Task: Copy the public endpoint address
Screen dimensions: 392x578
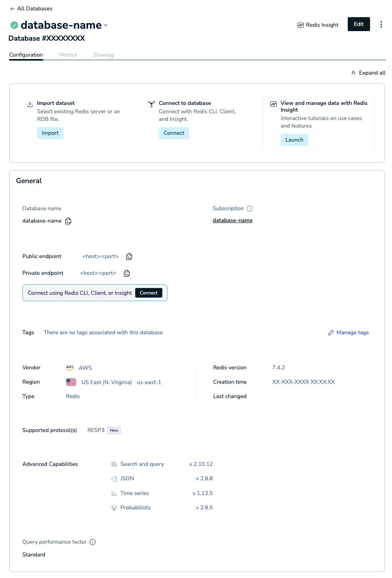Action: 129,256
